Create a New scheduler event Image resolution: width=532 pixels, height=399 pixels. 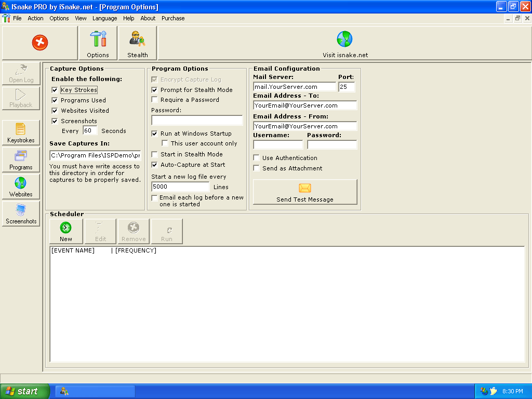[66, 231]
